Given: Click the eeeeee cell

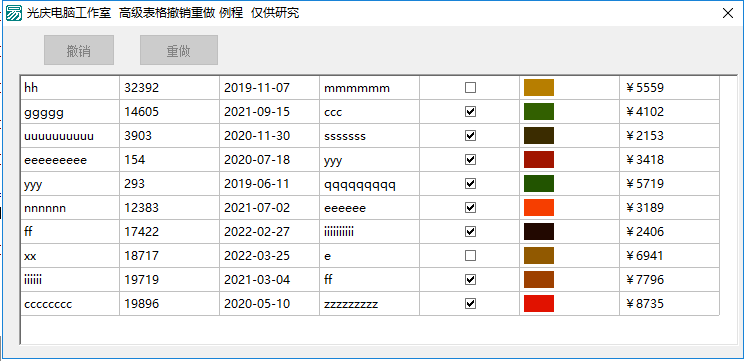Looking at the screenshot, I should (369, 208).
